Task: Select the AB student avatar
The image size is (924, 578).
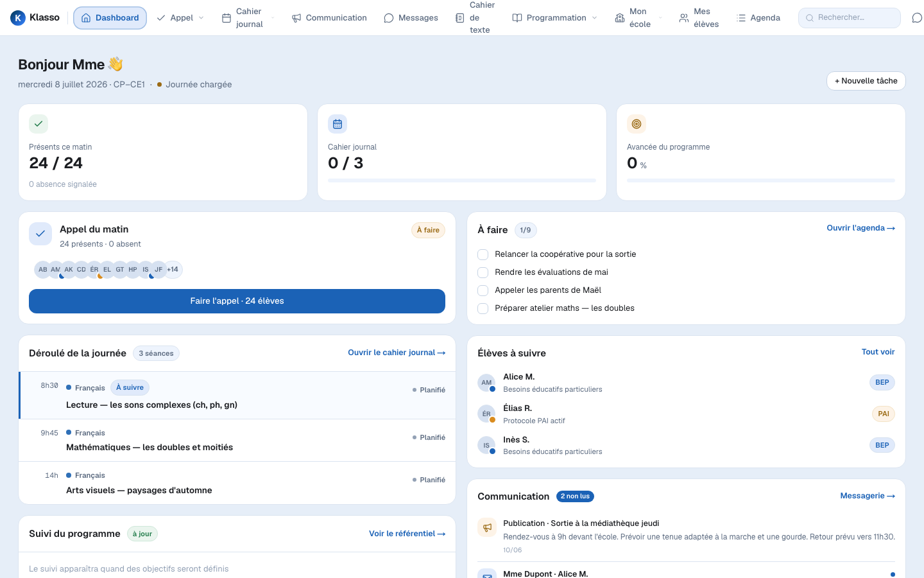Action: coord(43,270)
